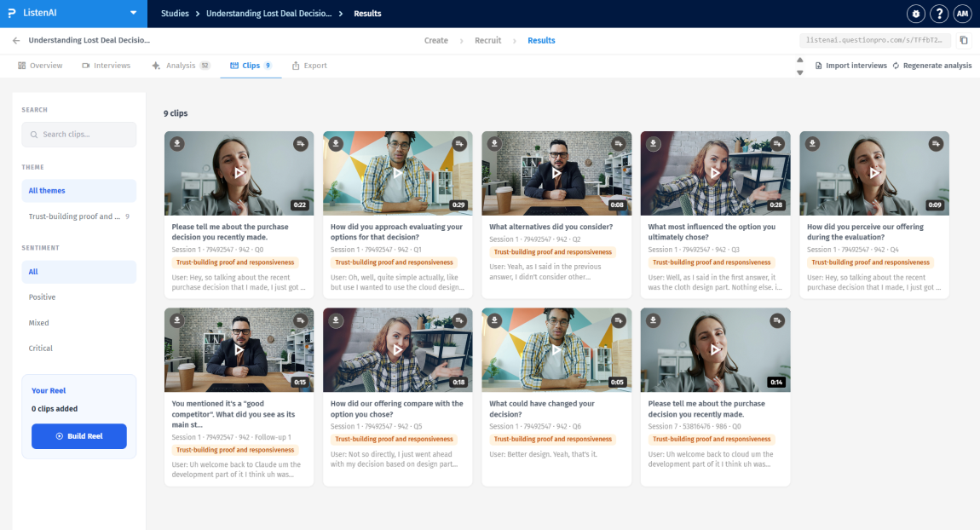Download the 0:22 purchase decision clip
980x530 pixels.
coord(177,144)
